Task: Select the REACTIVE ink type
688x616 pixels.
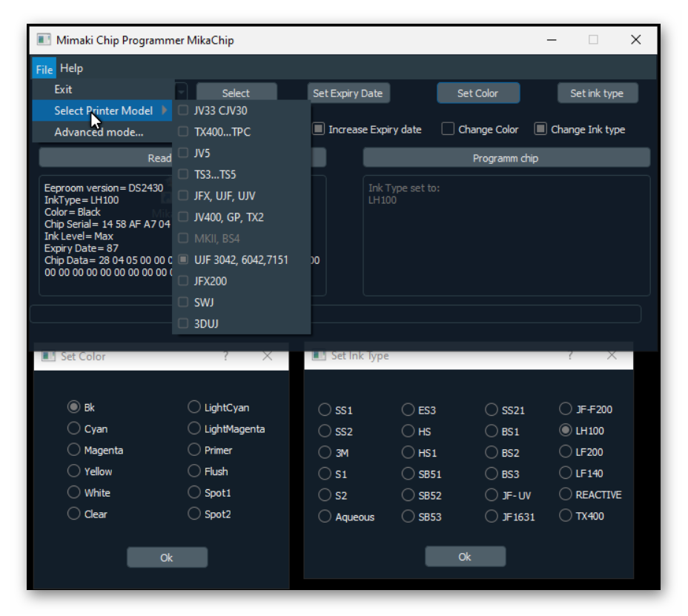Action: click(566, 494)
